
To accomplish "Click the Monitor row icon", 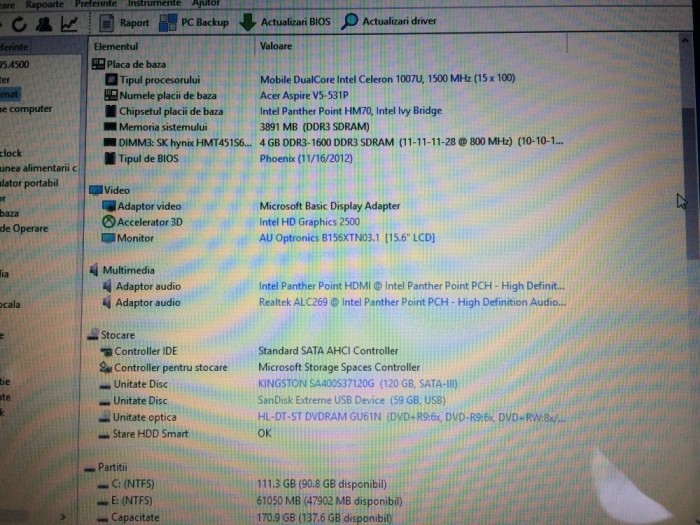I will [x=108, y=238].
